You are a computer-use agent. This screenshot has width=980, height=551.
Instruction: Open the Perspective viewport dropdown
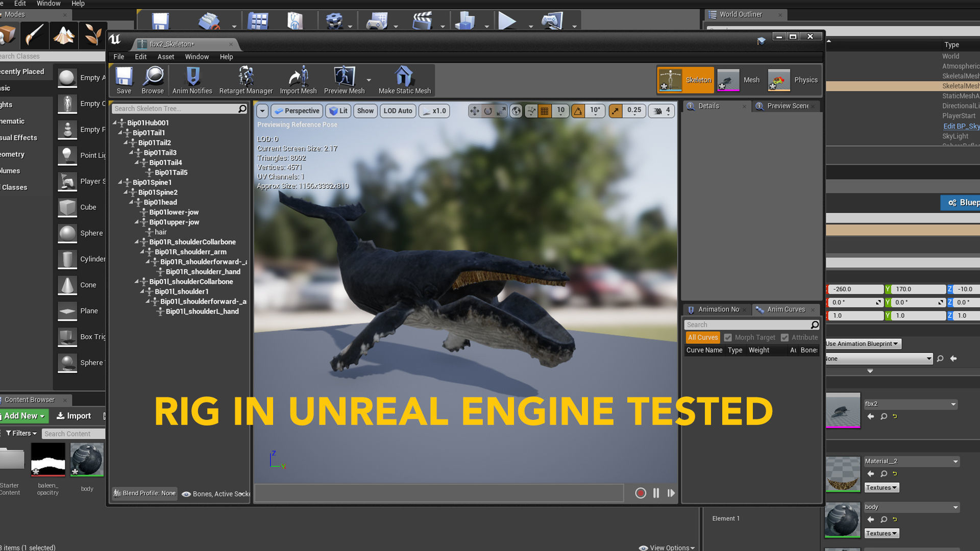297,111
